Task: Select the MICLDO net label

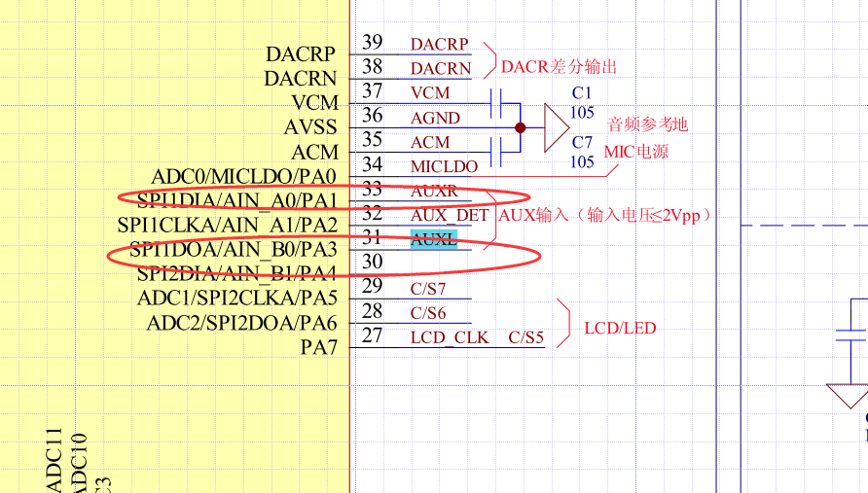Action: [444, 166]
